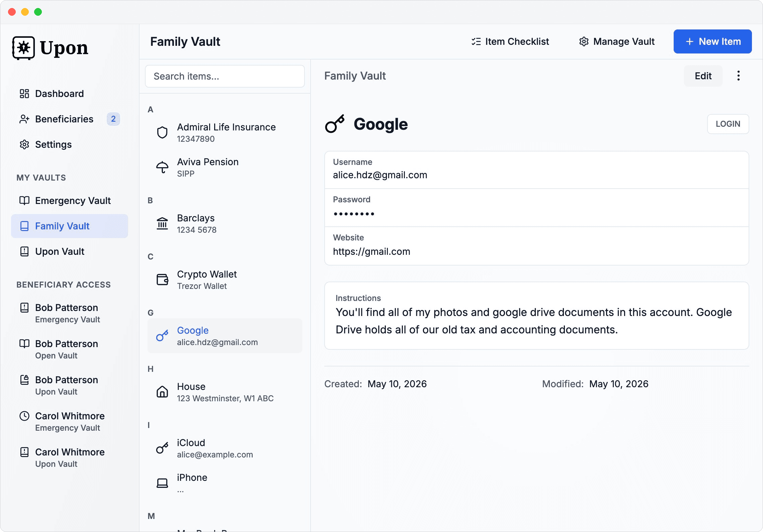
Task: Click the Instructions text block
Action: (x=536, y=316)
